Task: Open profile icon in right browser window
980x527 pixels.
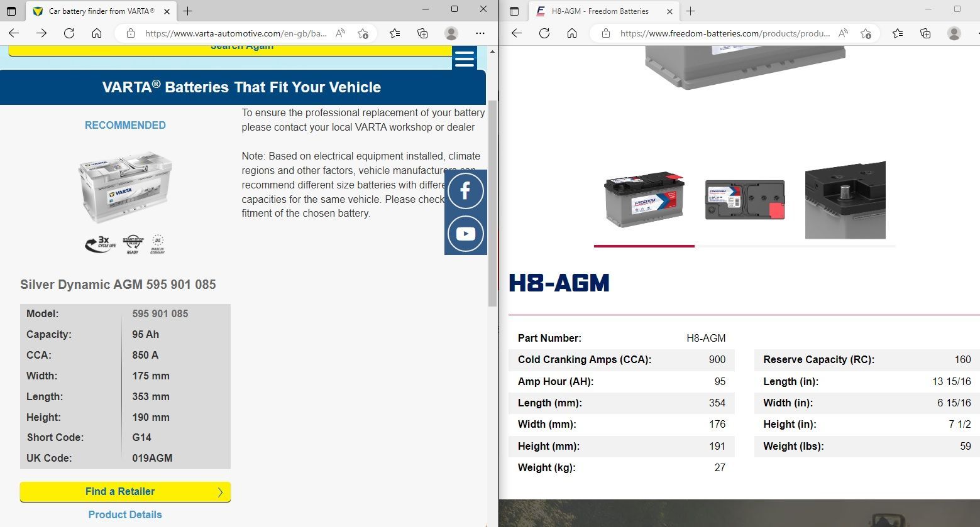Action: 954,33
